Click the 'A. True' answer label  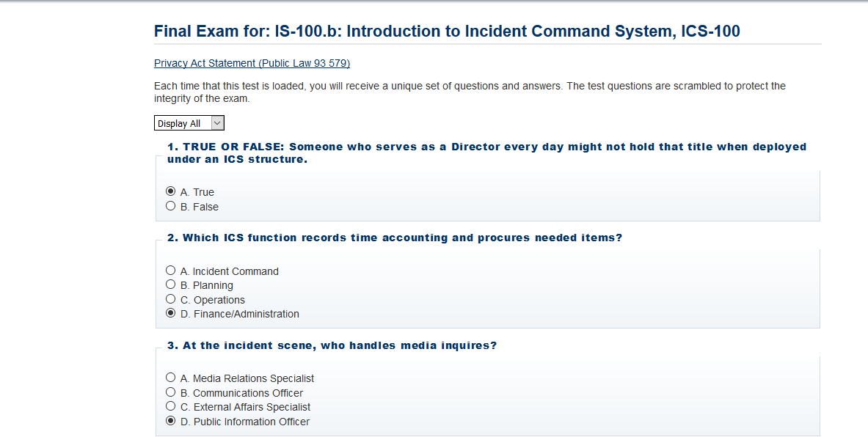click(197, 192)
